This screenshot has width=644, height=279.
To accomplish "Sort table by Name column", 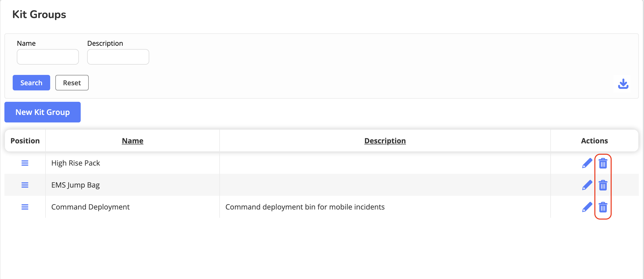I will click(x=132, y=141).
